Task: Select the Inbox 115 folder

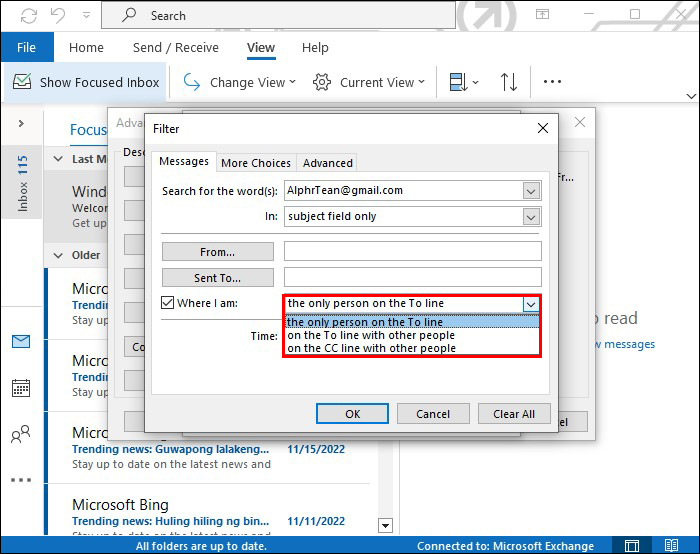Action: [22, 183]
